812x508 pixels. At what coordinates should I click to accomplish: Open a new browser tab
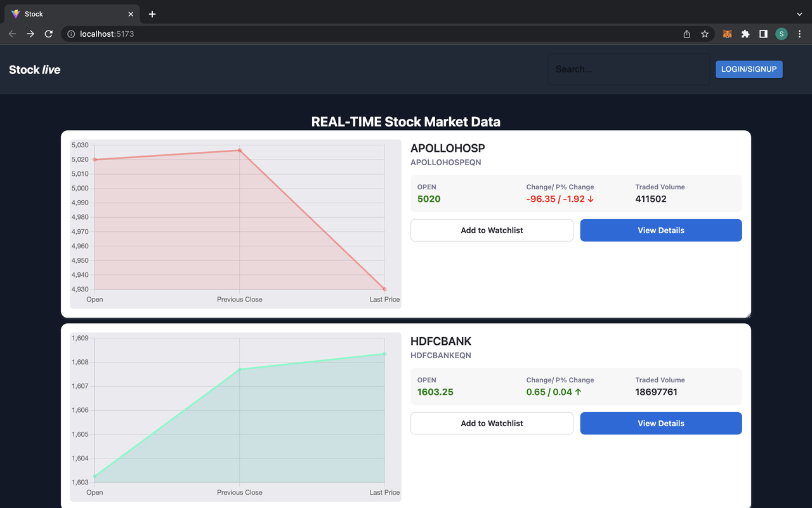[x=152, y=14]
